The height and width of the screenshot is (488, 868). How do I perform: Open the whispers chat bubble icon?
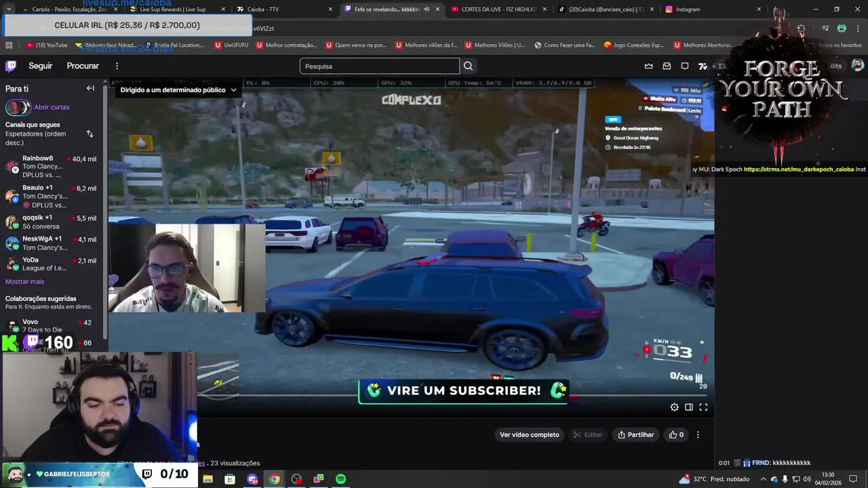coord(685,66)
